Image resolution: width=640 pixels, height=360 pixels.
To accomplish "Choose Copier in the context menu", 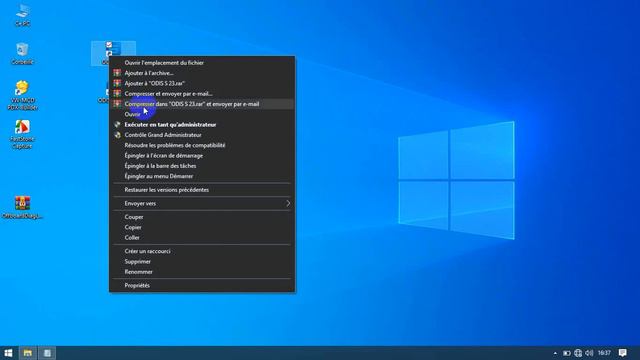I will (202, 227).
